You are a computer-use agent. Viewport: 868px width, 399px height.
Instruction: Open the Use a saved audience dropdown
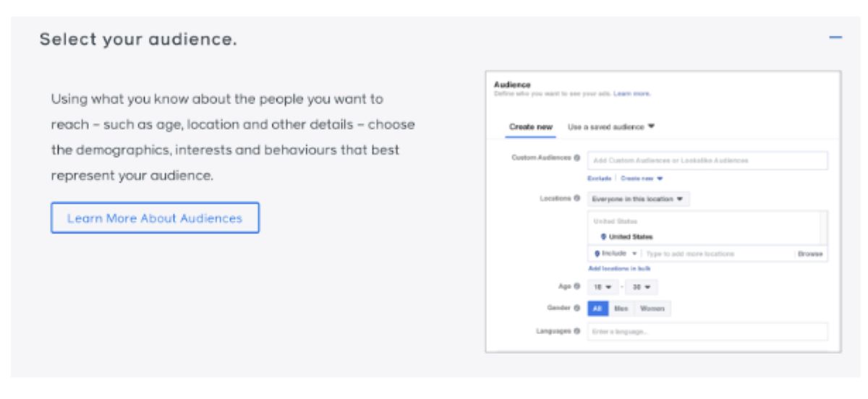point(611,126)
